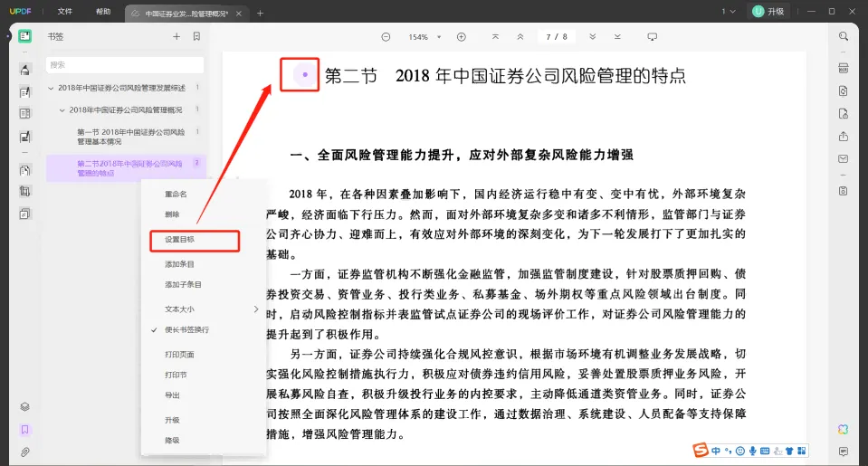Viewport: 868px width, 466px height.
Task: Select 重命名 from the context menu
Action: point(176,195)
